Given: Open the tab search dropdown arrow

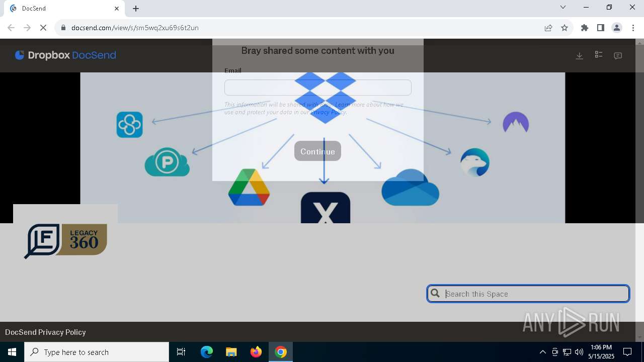Looking at the screenshot, I should pyautogui.click(x=563, y=7).
